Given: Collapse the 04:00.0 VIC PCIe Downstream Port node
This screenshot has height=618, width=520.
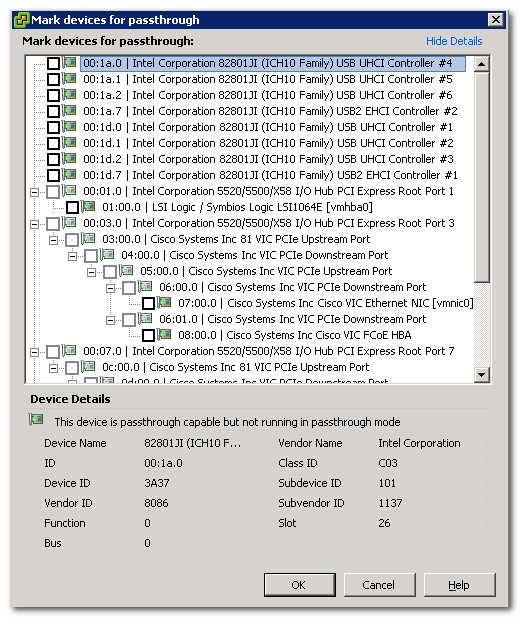Looking at the screenshot, I should 73,256.
